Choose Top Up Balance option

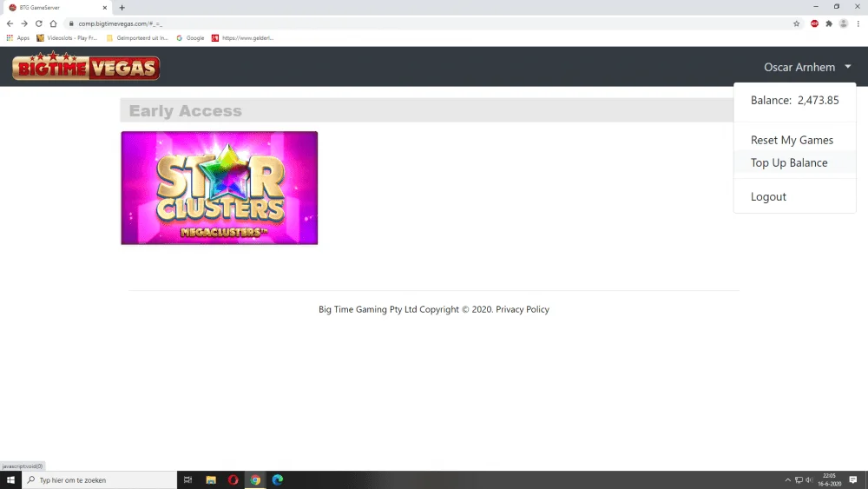tap(789, 162)
